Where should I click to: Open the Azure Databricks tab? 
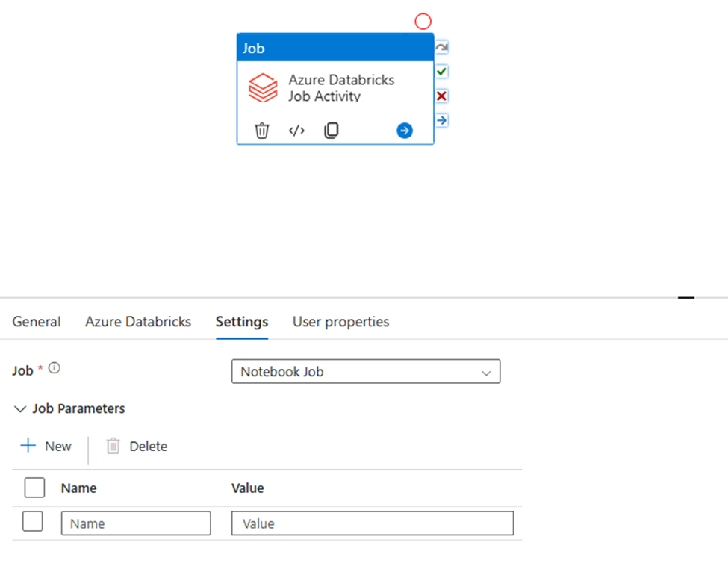[x=138, y=322]
